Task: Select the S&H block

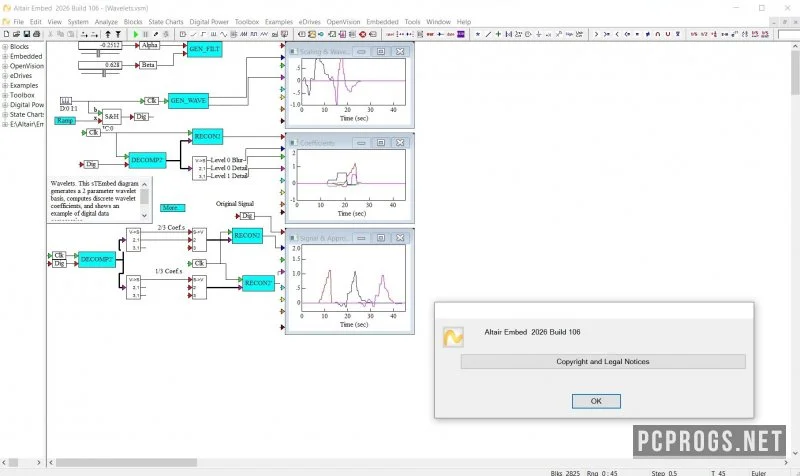Action: (112, 116)
